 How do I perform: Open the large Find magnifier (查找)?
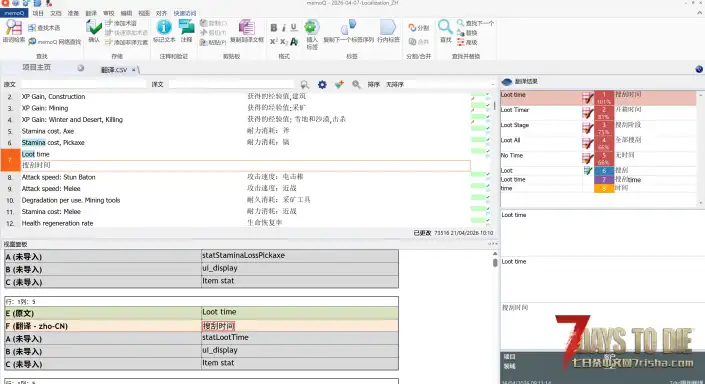(x=445, y=27)
